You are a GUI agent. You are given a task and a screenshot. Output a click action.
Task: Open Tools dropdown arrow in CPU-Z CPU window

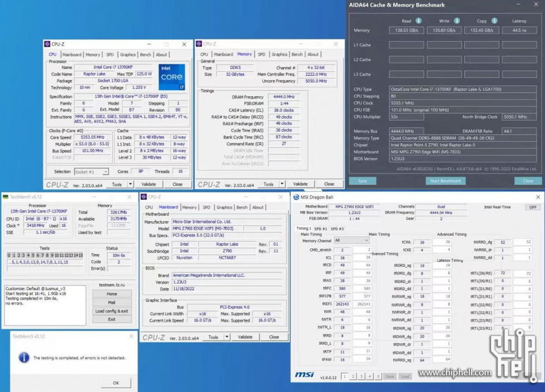130,184
